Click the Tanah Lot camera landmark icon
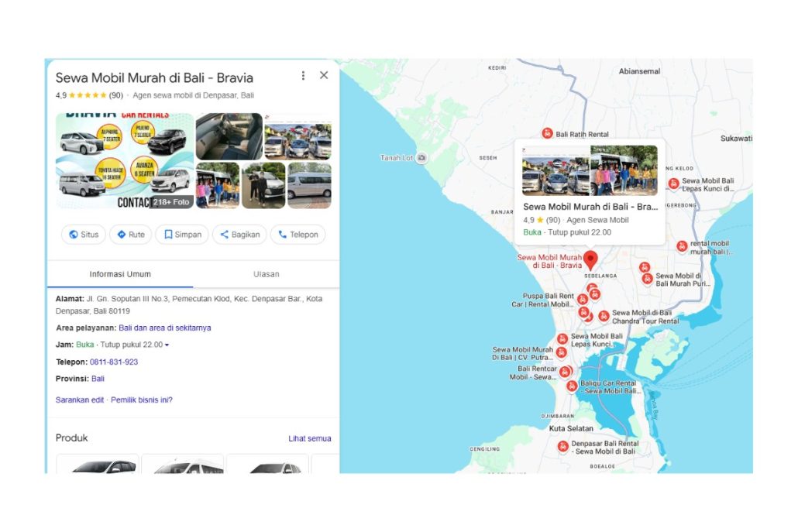Viewport: 798px width, 532px height. click(x=421, y=158)
